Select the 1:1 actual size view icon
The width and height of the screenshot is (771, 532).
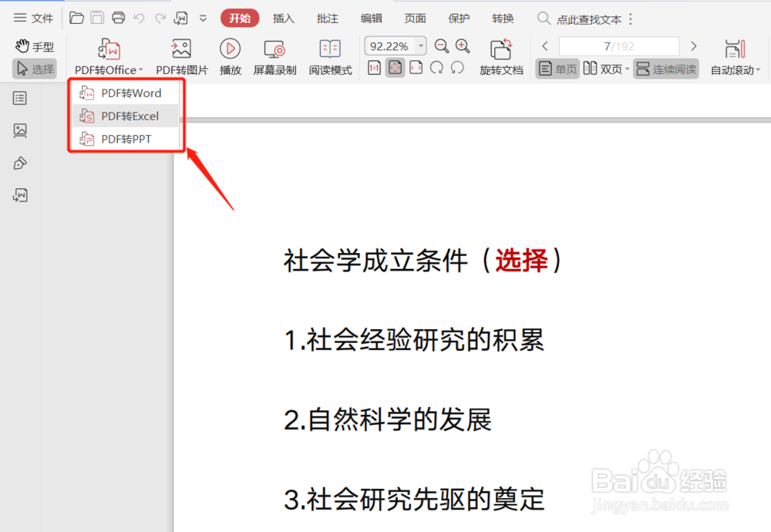pos(374,69)
